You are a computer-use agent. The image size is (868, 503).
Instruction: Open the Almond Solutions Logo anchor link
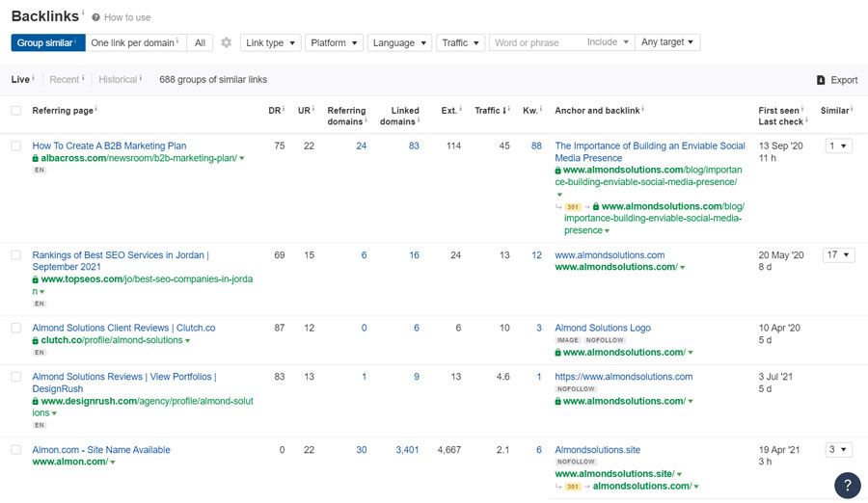pos(603,329)
